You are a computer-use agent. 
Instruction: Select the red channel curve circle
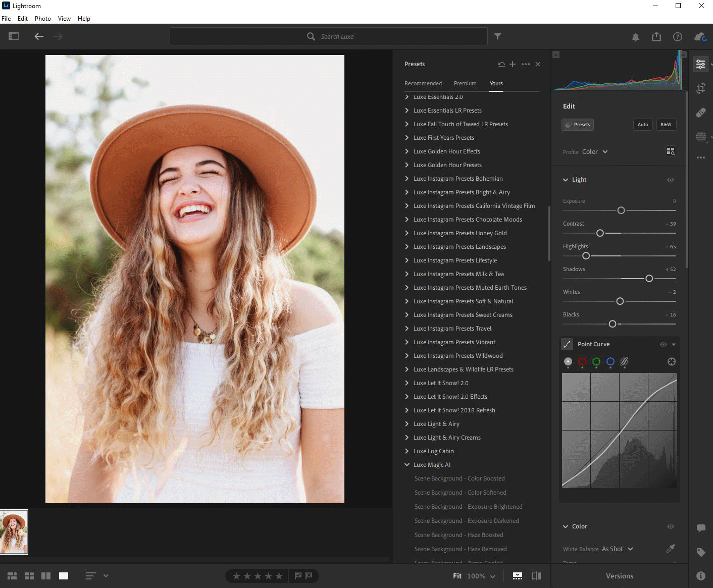tap(582, 361)
